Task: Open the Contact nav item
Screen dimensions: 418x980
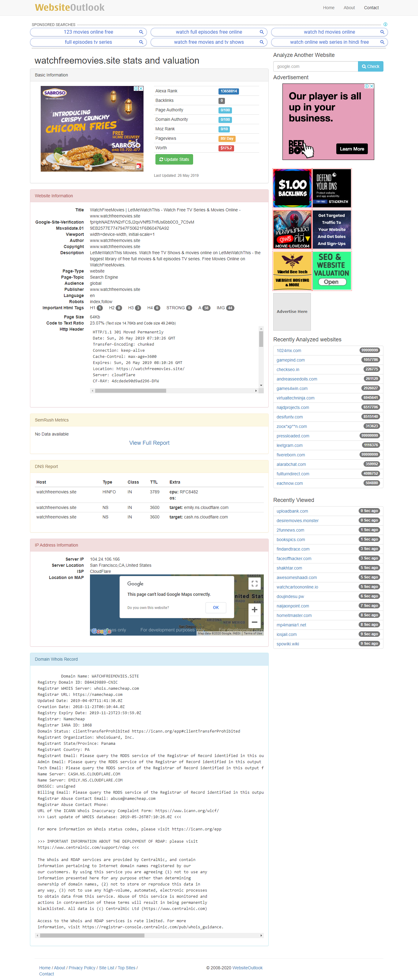Action: pos(371,8)
